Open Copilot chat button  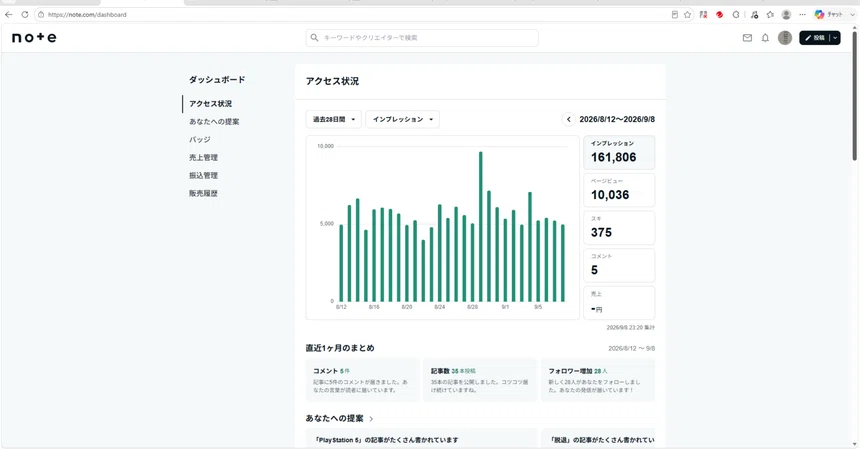[x=829, y=15]
